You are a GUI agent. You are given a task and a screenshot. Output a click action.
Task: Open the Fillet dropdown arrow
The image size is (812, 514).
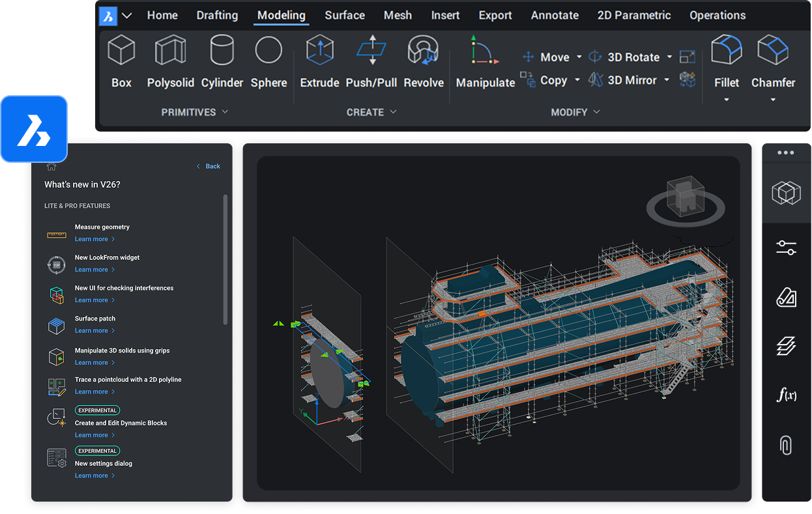tap(726, 100)
